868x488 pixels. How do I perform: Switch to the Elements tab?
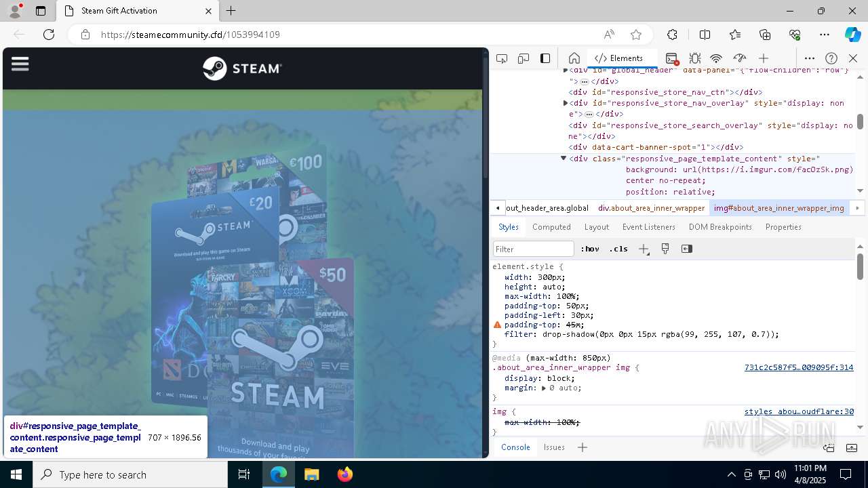point(618,58)
